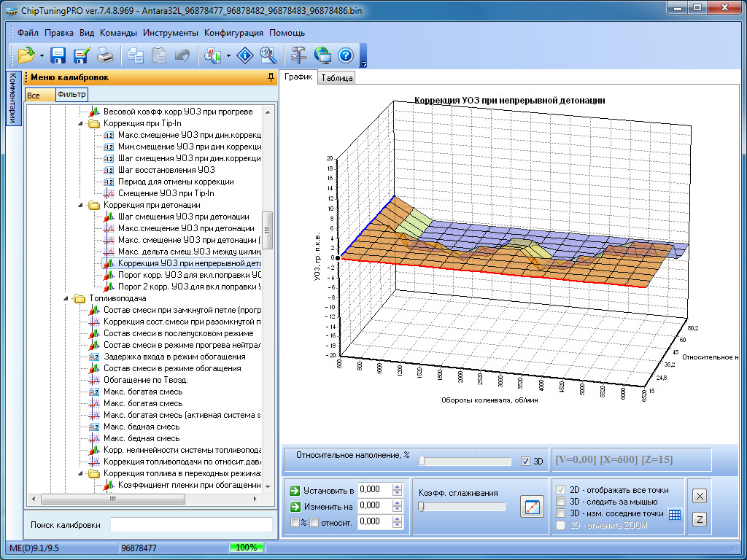This screenshot has width=747, height=560.
Task: Enable 3D - следить за мышью checkbox
Action: point(560,502)
